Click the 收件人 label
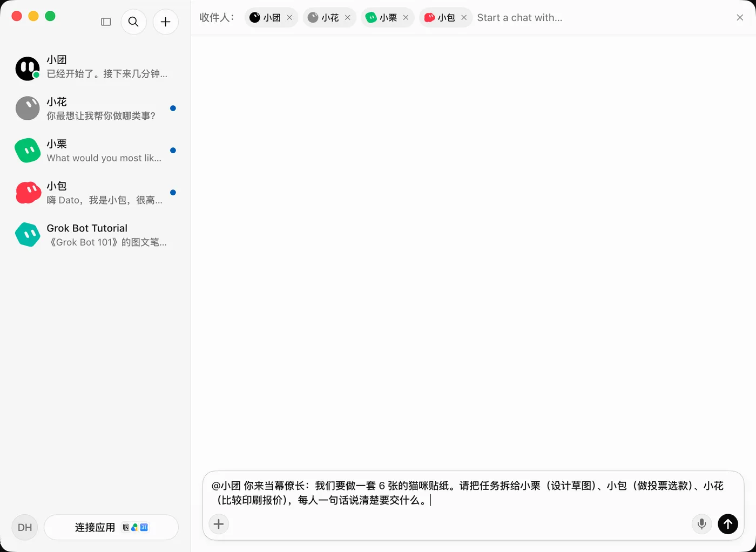 [217, 18]
